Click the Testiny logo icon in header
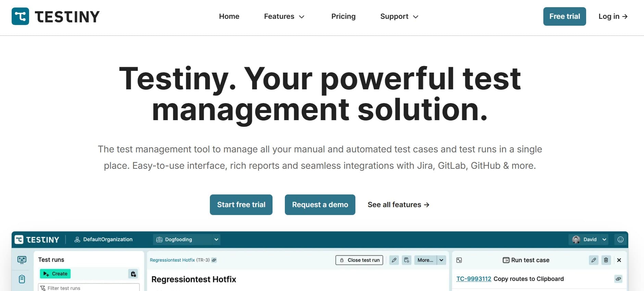The width and height of the screenshot is (644, 291). click(x=20, y=16)
